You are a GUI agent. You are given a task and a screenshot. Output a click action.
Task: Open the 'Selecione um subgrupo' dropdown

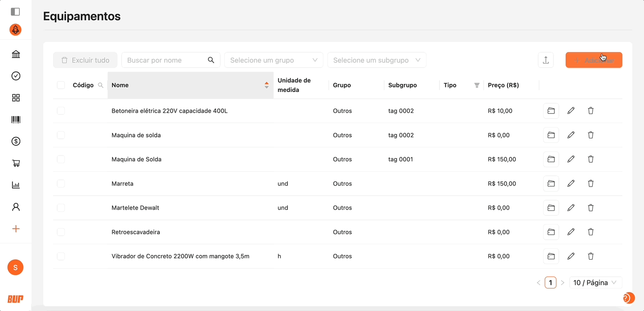(x=376, y=60)
